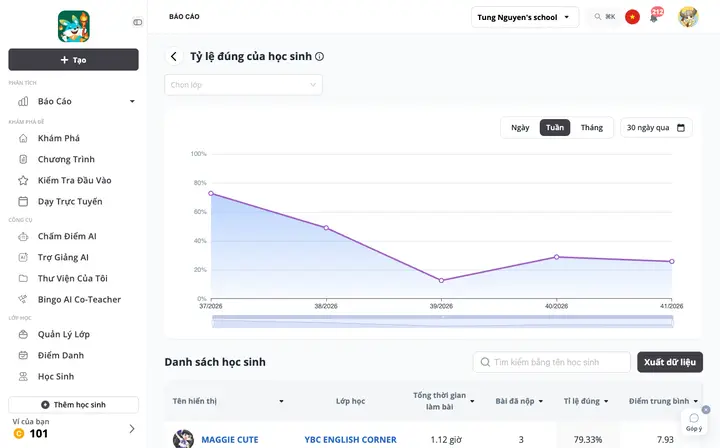The height and width of the screenshot is (448, 720).
Task: Open the user avatar profile menu
Action: click(688, 17)
